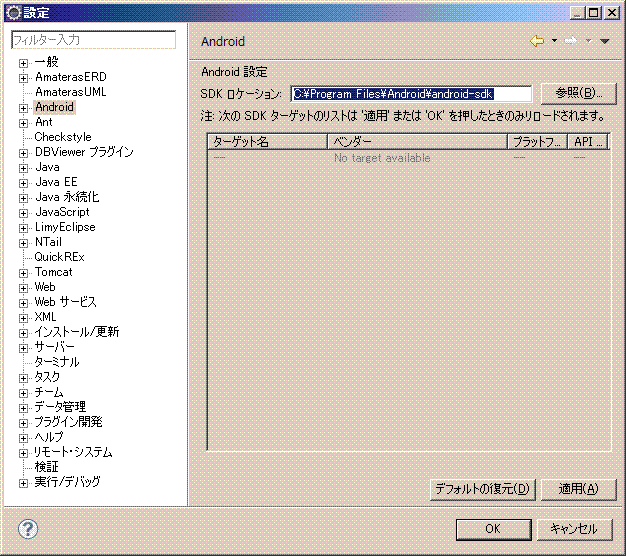Screen dimensions: 626x556
Task: Expand the Java 永続化 node
Action: pyautogui.click(x=23, y=198)
